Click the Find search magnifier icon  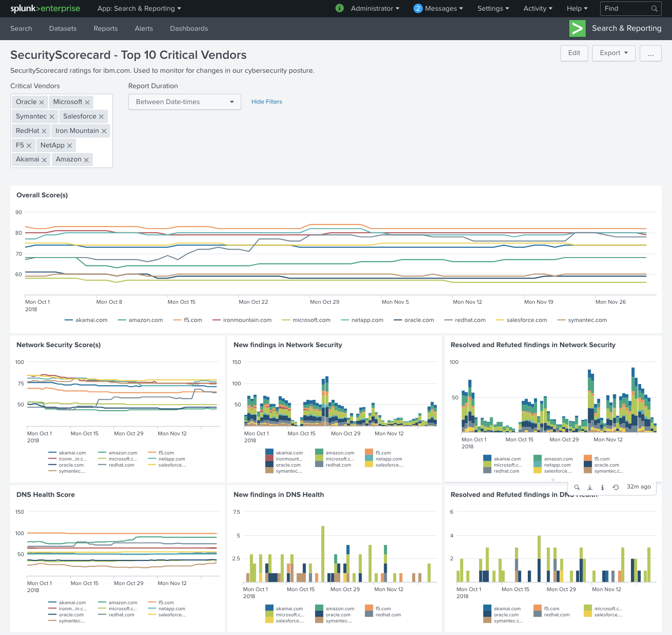(654, 8)
